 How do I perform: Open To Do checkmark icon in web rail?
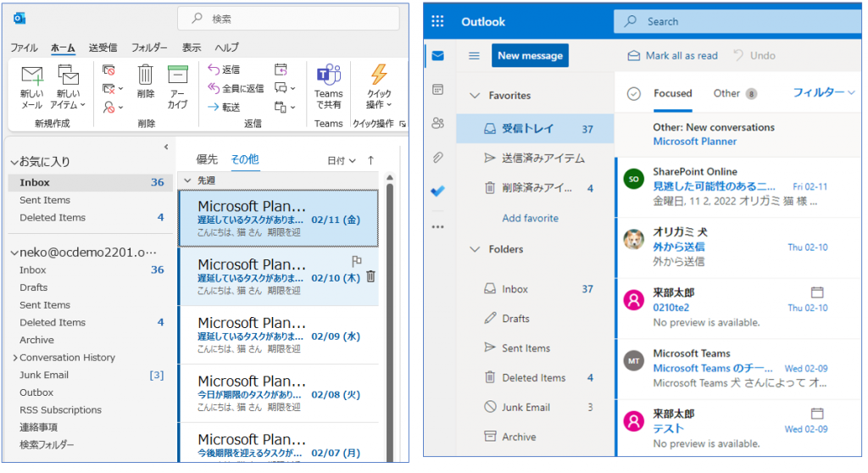(438, 191)
